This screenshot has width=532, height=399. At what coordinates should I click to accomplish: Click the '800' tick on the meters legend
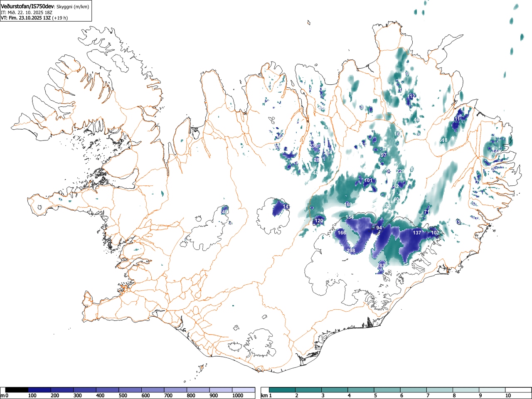[191, 396]
